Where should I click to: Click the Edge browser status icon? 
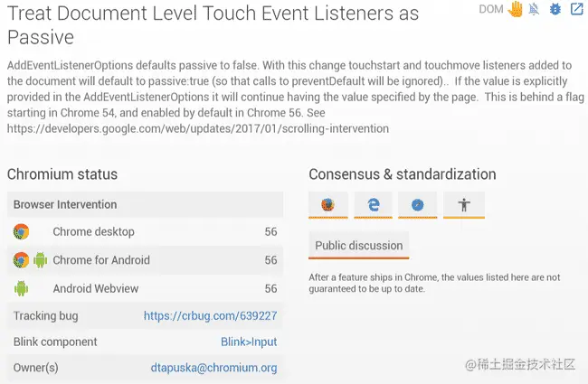pyautogui.click(x=373, y=205)
